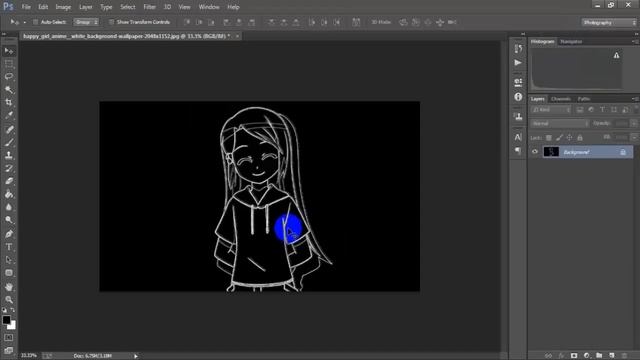Open the Group auto-select dropdown
This screenshot has height=360, width=640.
(x=86, y=22)
